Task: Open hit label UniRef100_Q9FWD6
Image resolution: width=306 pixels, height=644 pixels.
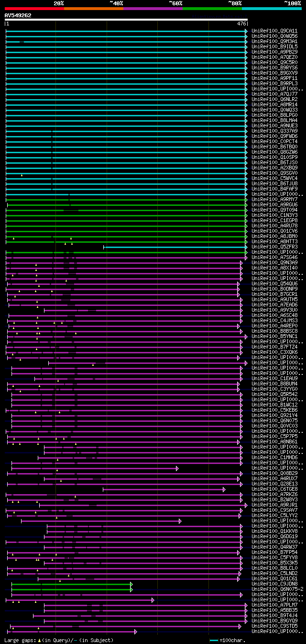Action: point(274,136)
